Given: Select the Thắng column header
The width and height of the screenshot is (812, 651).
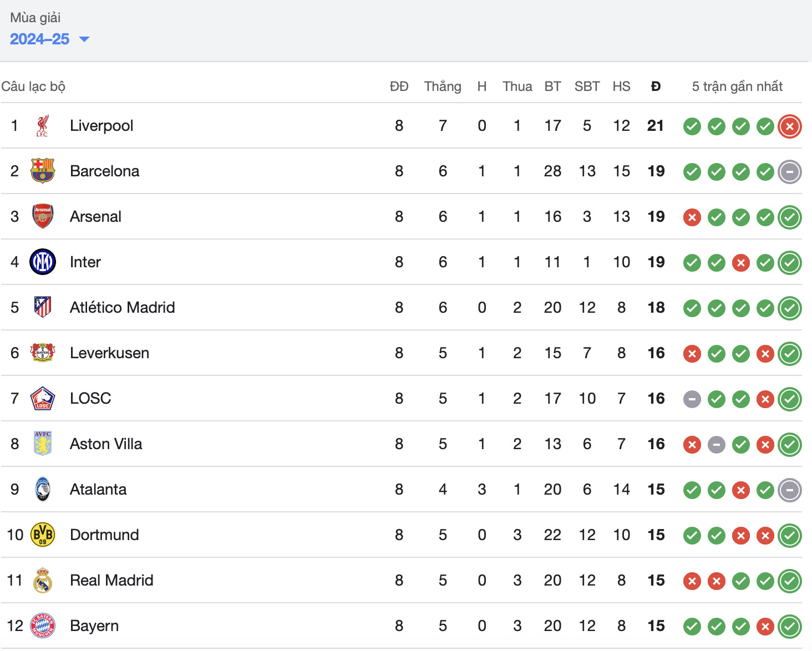Looking at the screenshot, I should pos(443,87).
